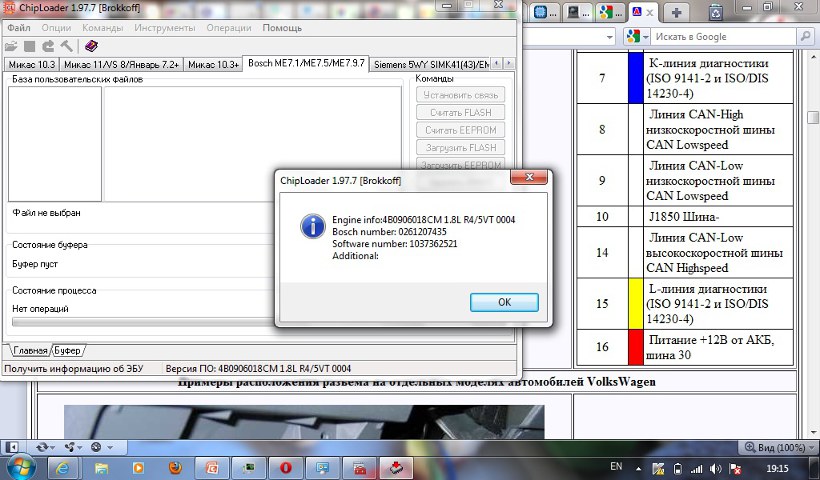Select the Микас 10.3+ tab
The width and height of the screenshot is (820, 480).
pos(213,64)
